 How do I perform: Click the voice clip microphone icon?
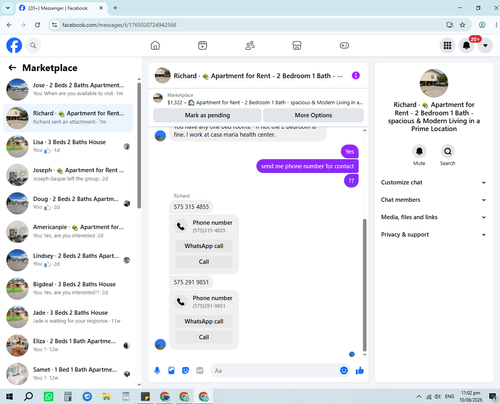(x=157, y=370)
